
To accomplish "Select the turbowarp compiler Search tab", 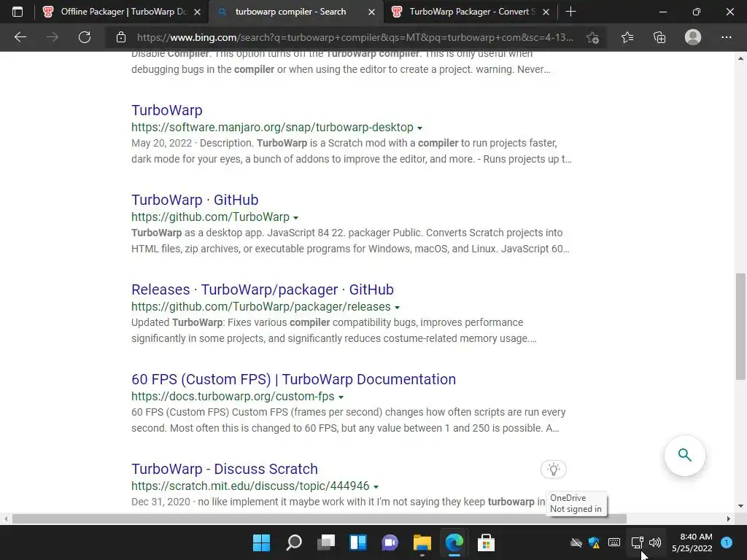I will click(295, 12).
